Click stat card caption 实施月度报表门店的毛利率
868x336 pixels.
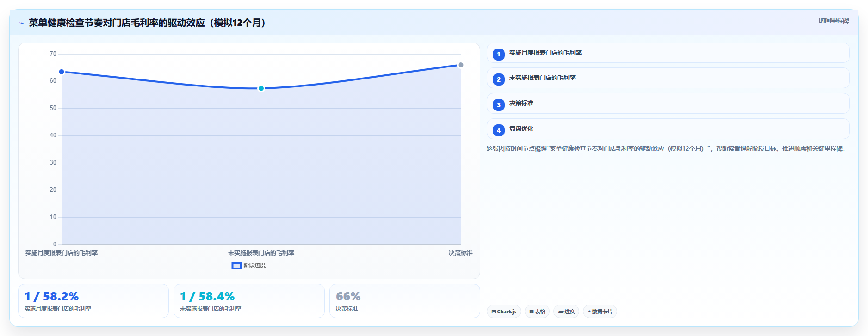[x=58, y=309]
